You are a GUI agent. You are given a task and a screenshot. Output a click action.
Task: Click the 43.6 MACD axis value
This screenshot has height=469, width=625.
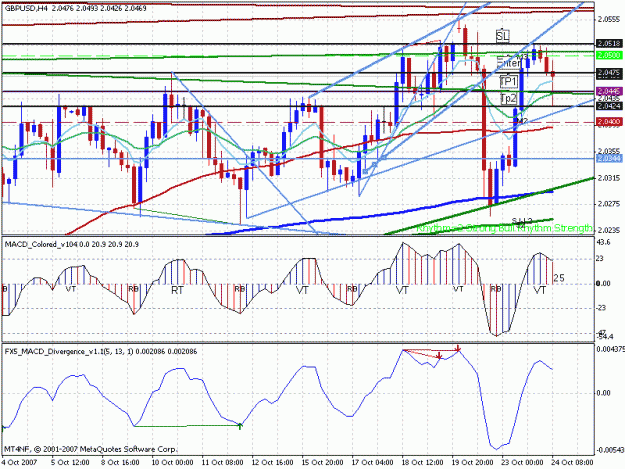[604, 242]
